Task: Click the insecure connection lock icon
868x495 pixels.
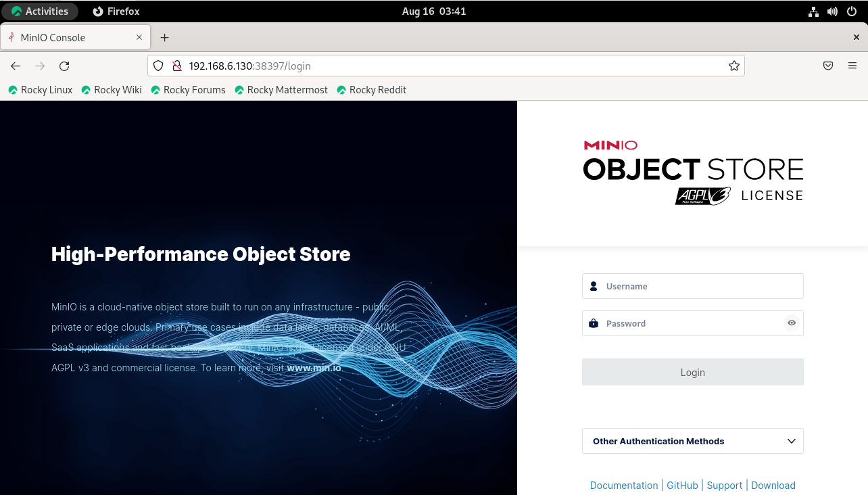Action: tap(177, 66)
